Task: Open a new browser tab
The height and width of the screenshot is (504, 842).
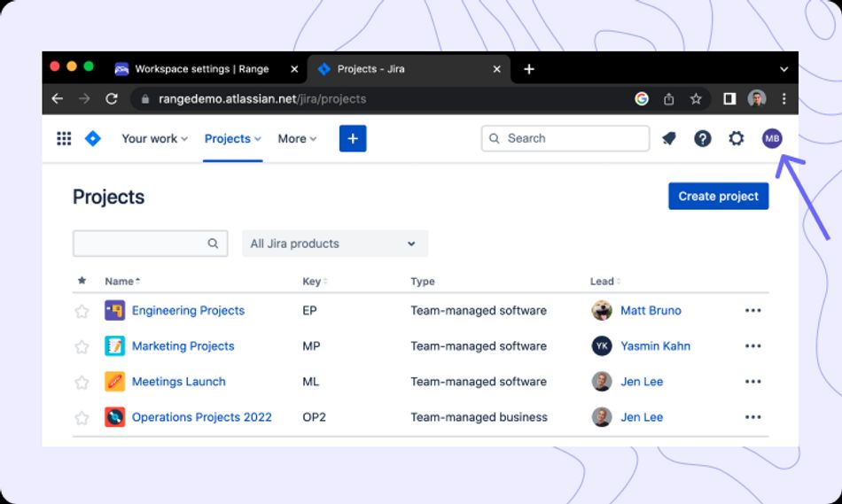Action: [x=529, y=69]
